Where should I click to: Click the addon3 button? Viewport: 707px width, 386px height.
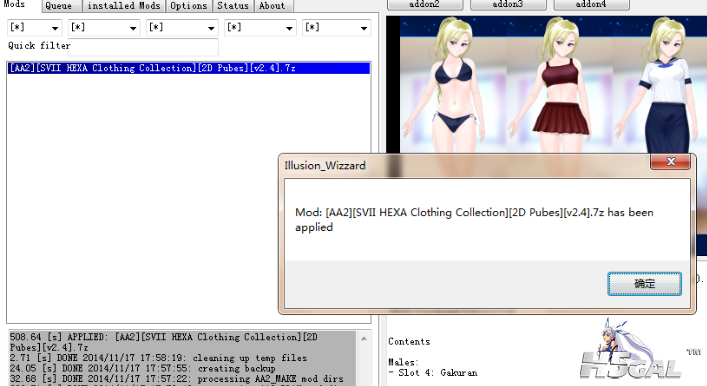pos(508,5)
